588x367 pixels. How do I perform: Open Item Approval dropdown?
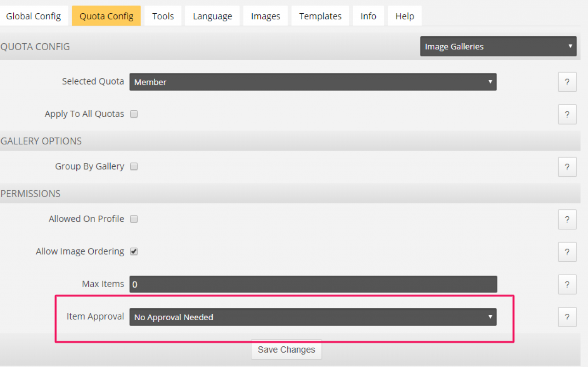312,317
